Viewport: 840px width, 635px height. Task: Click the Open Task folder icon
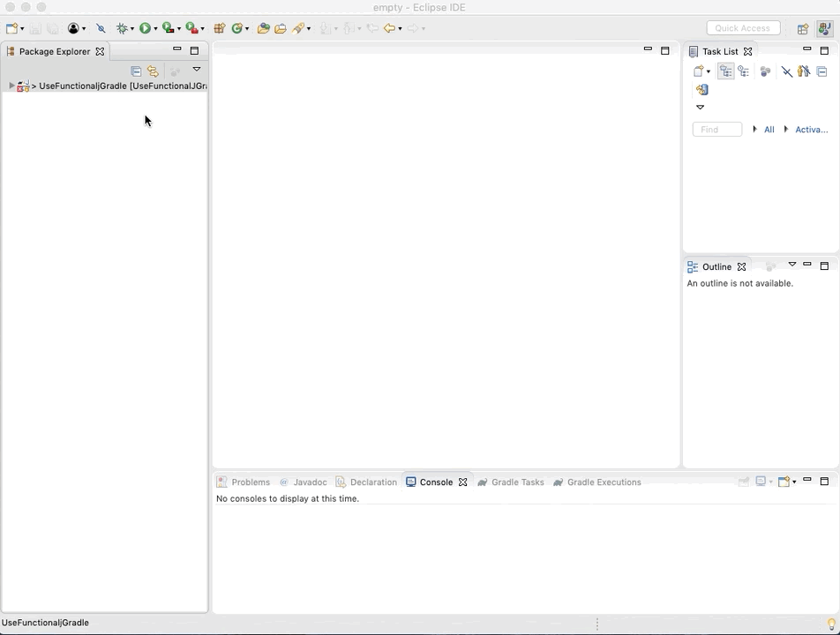click(x=281, y=28)
